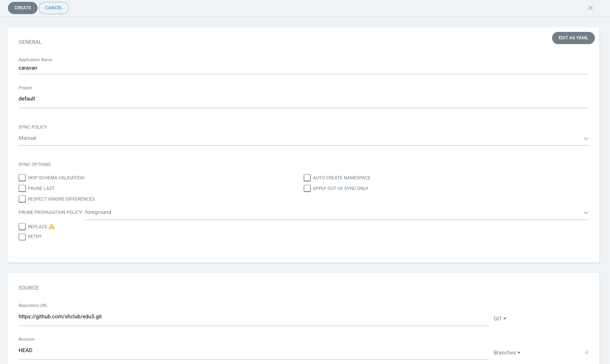The image size is (610, 364).
Task: Open the Sync Policy Manual dropdown
Action: click(x=303, y=138)
